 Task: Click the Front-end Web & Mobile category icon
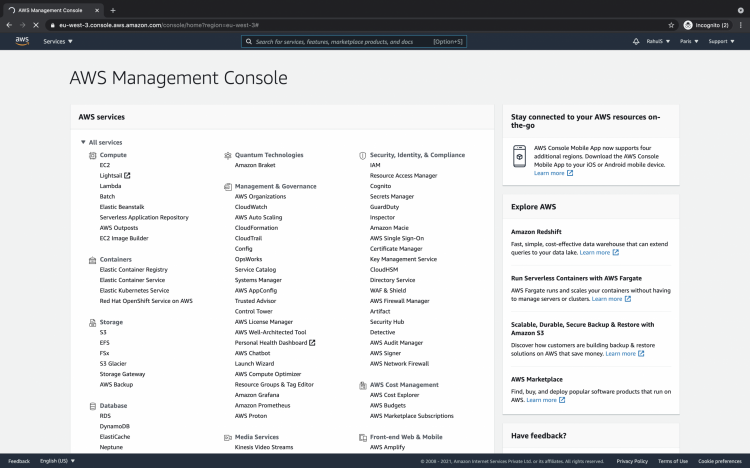(x=363, y=437)
